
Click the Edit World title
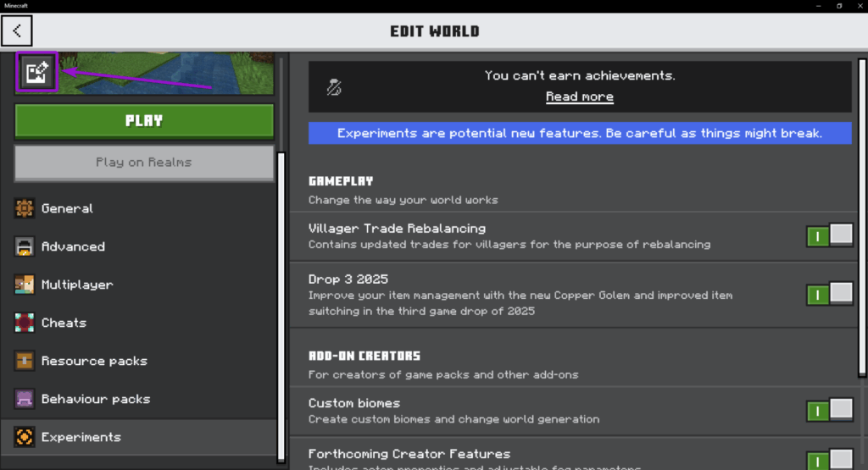435,31
